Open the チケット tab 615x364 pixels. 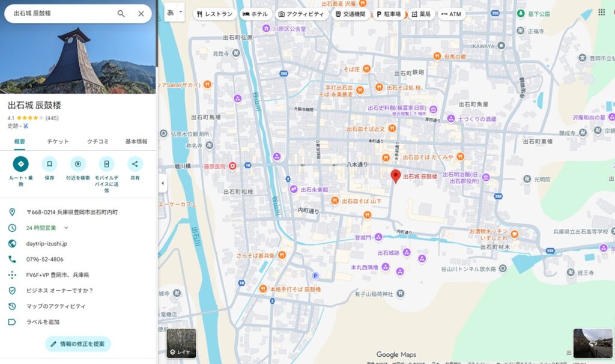58,142
